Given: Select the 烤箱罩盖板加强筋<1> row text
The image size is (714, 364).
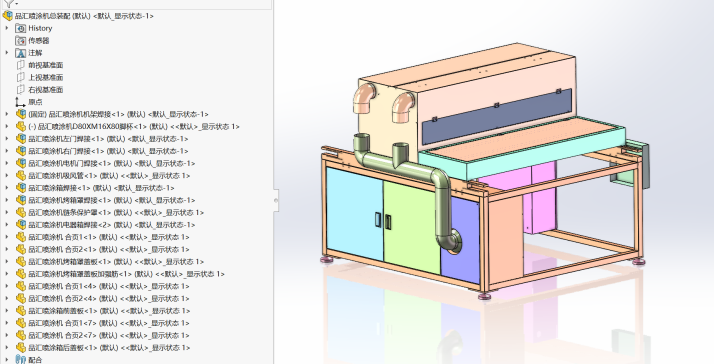Looking at the screenshot, I should click(x=127, y=274).
